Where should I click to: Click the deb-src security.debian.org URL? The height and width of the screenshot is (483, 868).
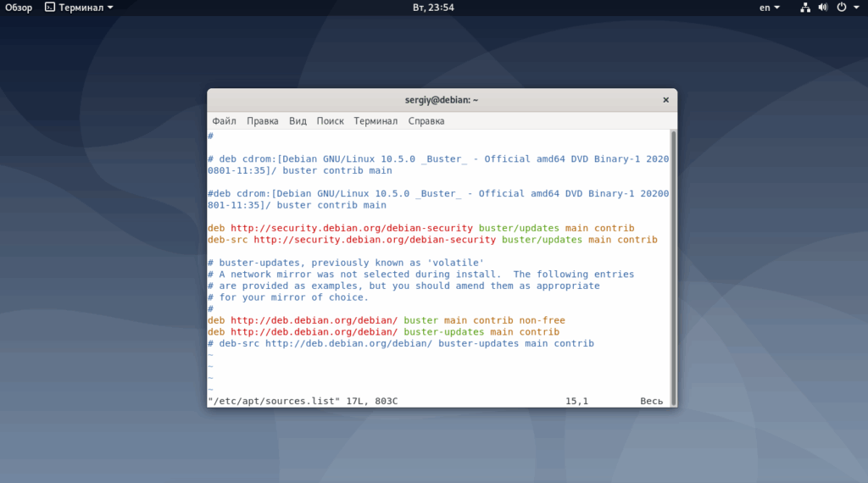pyautogui.click(x=375, y=240)
